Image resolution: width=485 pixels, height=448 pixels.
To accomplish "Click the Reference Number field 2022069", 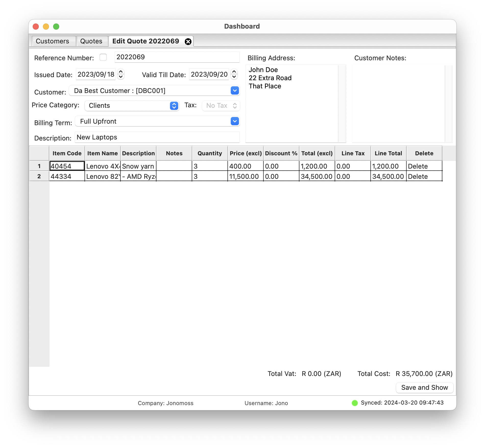I will coord(177,57).
